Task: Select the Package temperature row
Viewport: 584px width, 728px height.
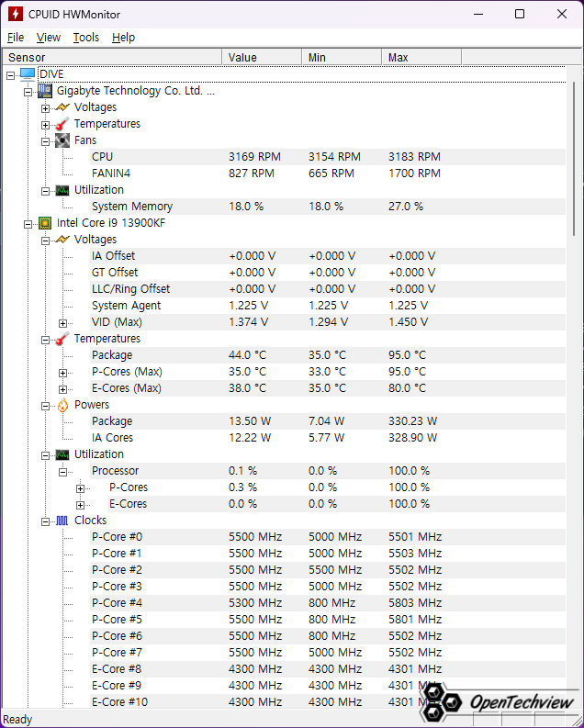Action: pos(328,355)
